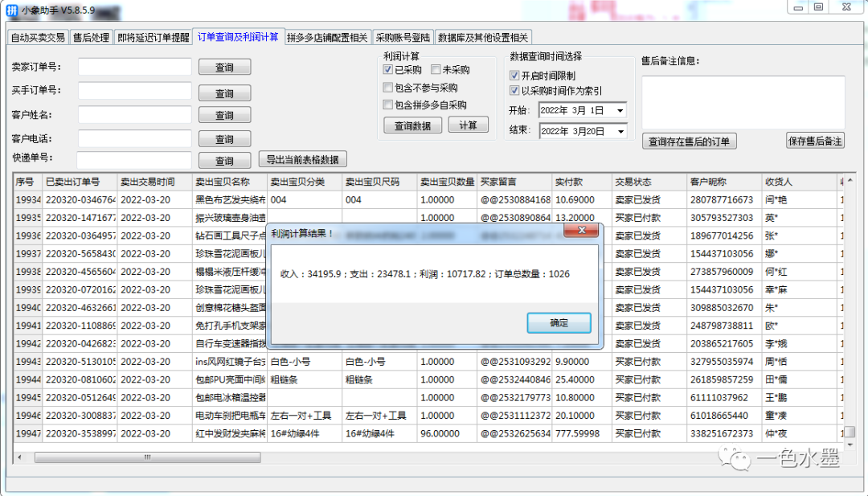Viewport: 868px width, 496px height.
Task: Check 包含不参与采购
Action: tap(388, 87)
